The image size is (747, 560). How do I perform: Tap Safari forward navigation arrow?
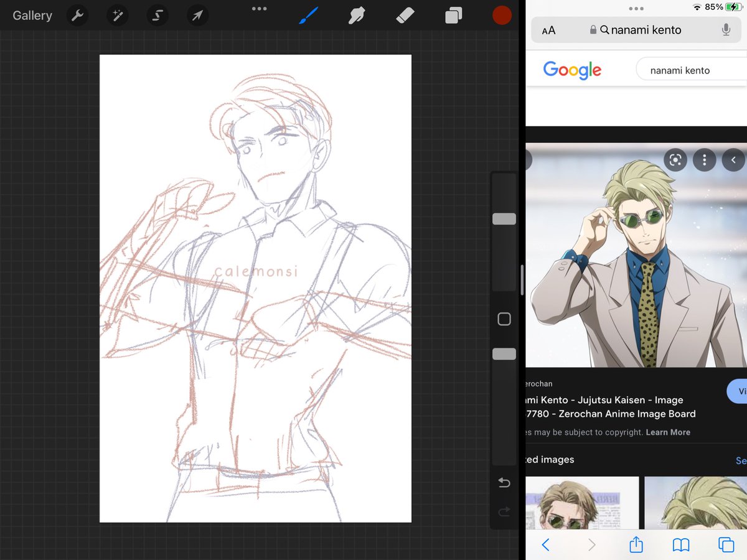[x=591, y=545]
